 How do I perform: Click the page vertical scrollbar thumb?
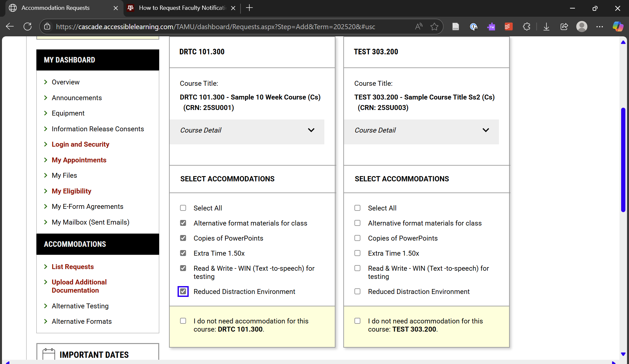(x=623, y=160)
